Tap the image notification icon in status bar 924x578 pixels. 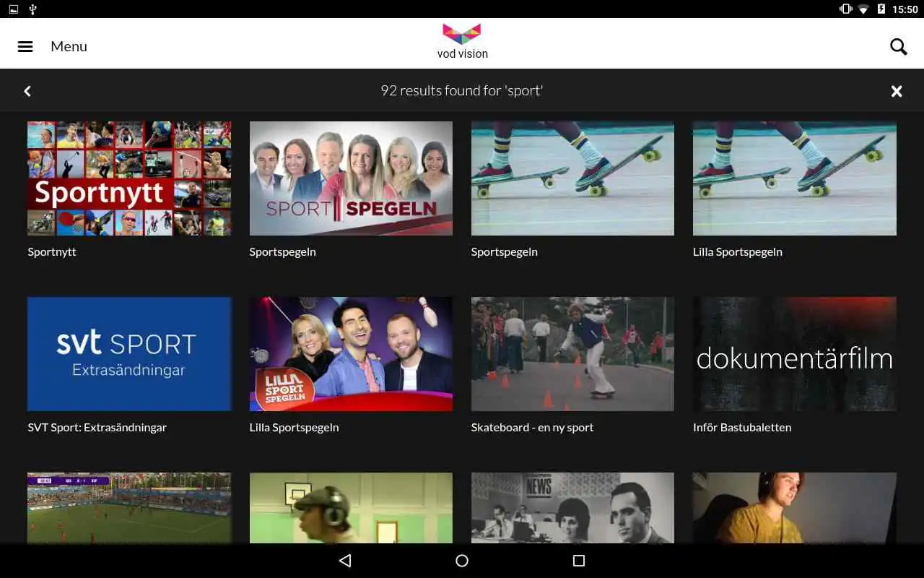point(14,9)
